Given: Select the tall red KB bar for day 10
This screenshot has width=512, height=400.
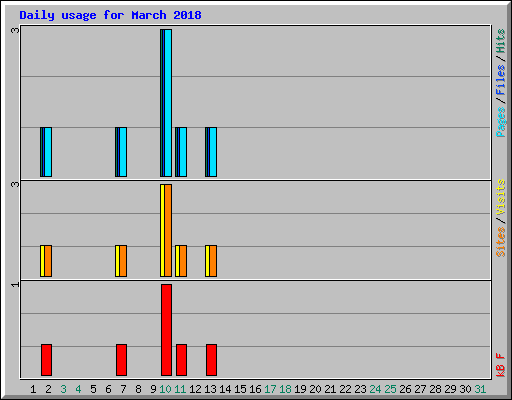Looking at the screenshot, I should tap(166, 330).
